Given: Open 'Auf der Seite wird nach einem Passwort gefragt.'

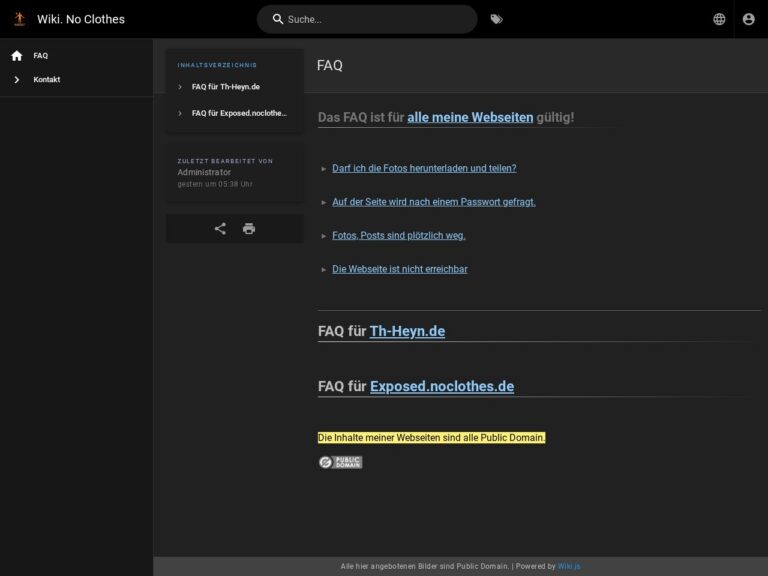Looking at the screenshot, I should [433, 202].
